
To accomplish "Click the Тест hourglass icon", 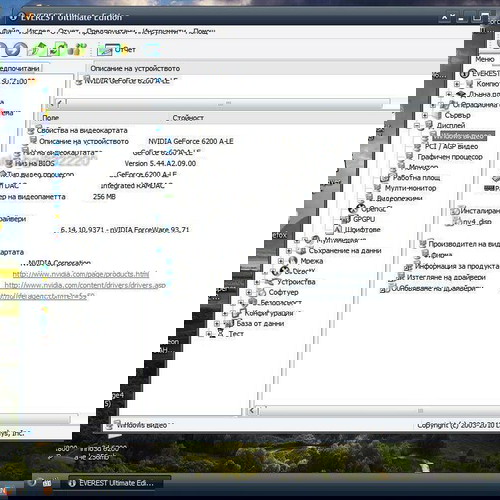I will (221, 333).
